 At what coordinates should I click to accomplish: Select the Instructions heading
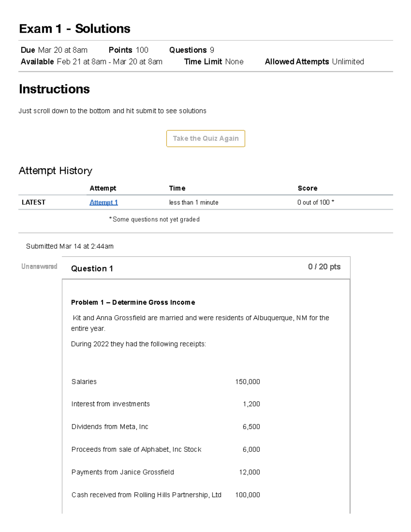pyautogui.click(x=54, y=89)
